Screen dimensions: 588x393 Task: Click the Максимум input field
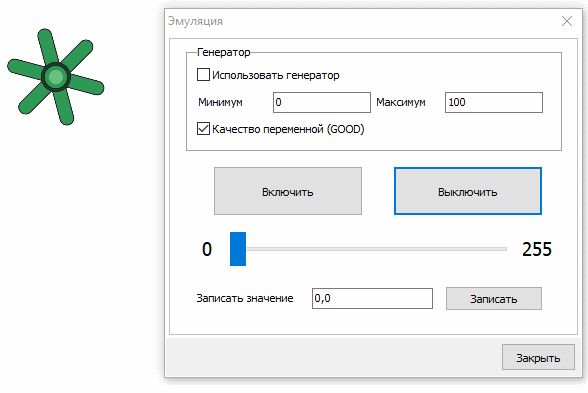tap(494, 102)
